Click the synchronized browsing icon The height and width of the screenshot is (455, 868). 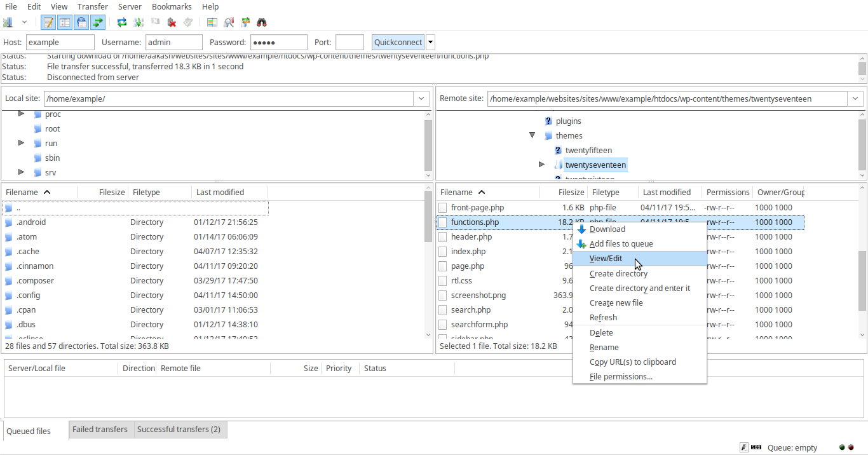pyautogui.click(x=245, y=22)
